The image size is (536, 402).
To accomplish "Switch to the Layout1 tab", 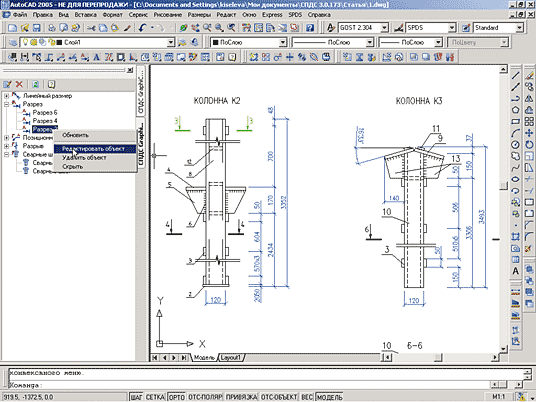I will 231,357.
